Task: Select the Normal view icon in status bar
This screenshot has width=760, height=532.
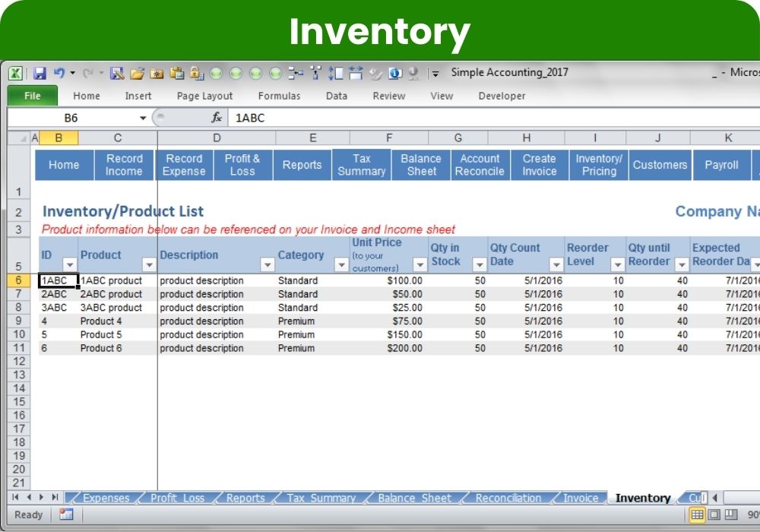Action: (x=696, y=515)
